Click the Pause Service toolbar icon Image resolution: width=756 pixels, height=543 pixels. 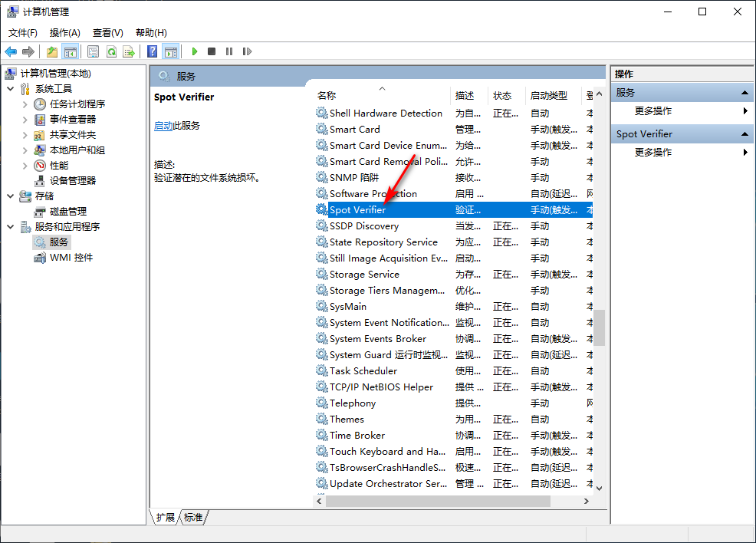[x=229, y=51]
